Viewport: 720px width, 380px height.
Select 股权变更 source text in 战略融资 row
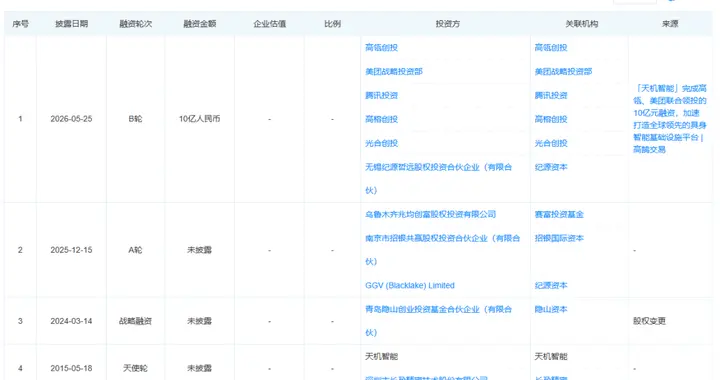click(649, 321)
